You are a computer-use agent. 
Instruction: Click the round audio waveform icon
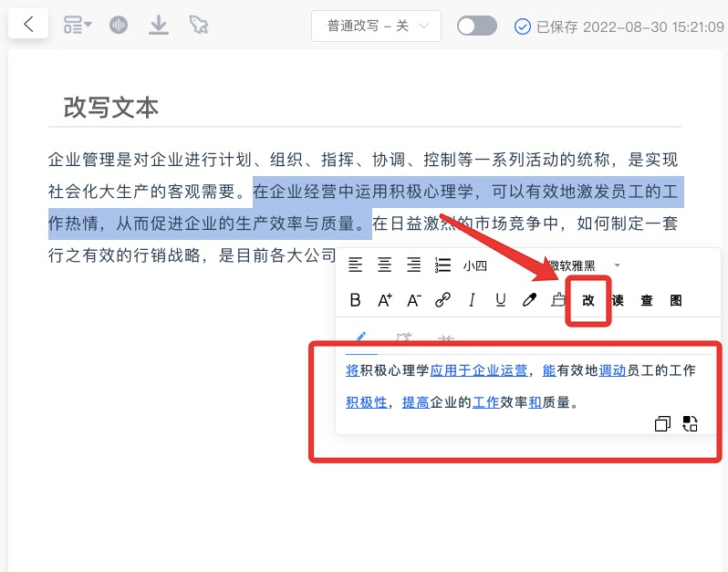click(119, 25)
